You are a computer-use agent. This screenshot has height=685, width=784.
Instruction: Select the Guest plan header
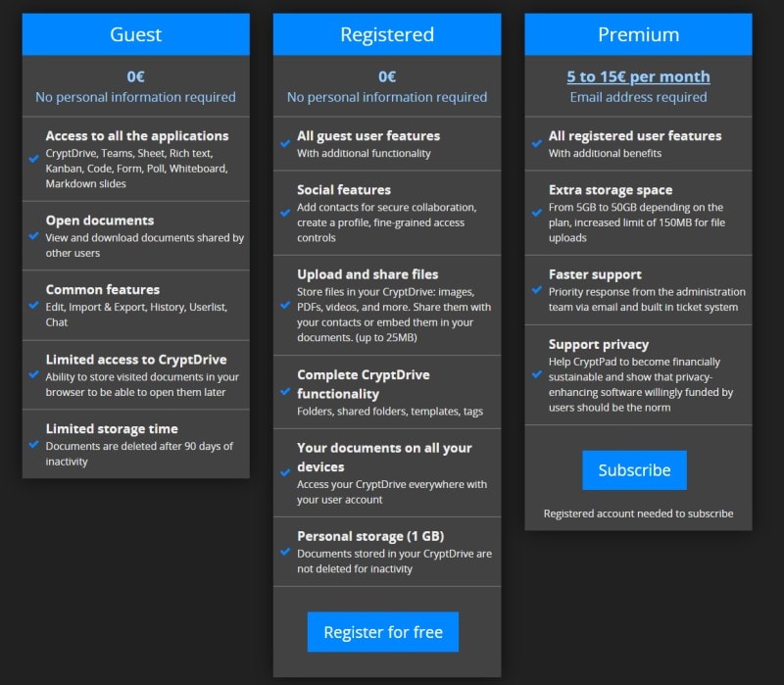[x=135, y=34]
